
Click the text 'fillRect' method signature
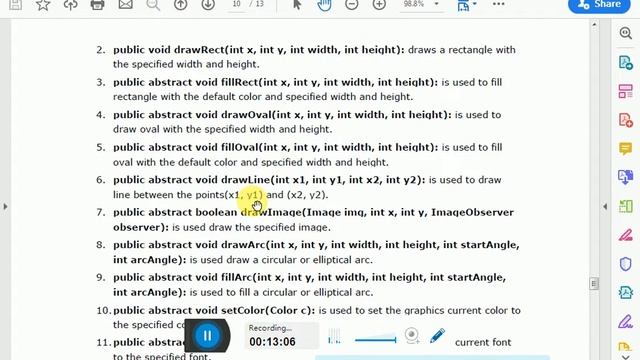point(329,82)
